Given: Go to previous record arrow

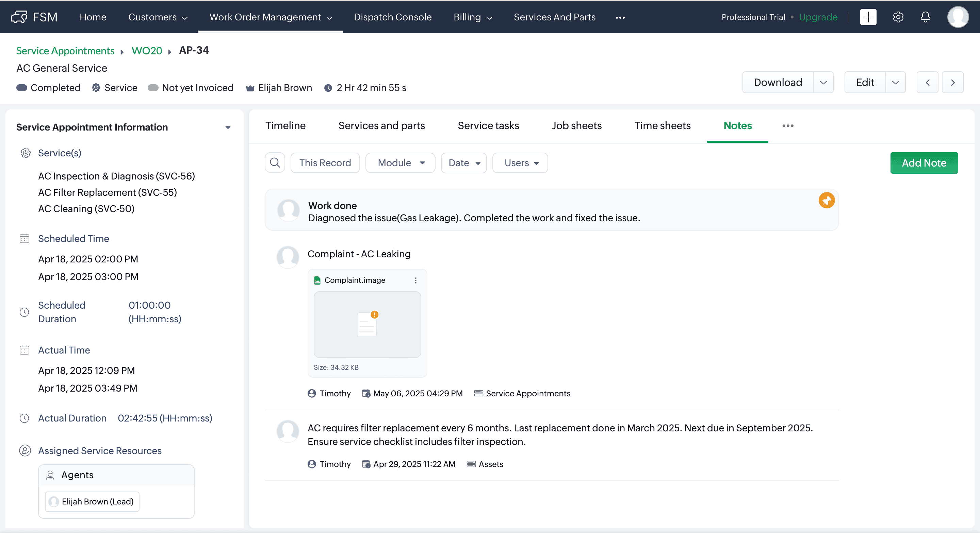Looking at the screenshot, I should click(x=927, y=83).
